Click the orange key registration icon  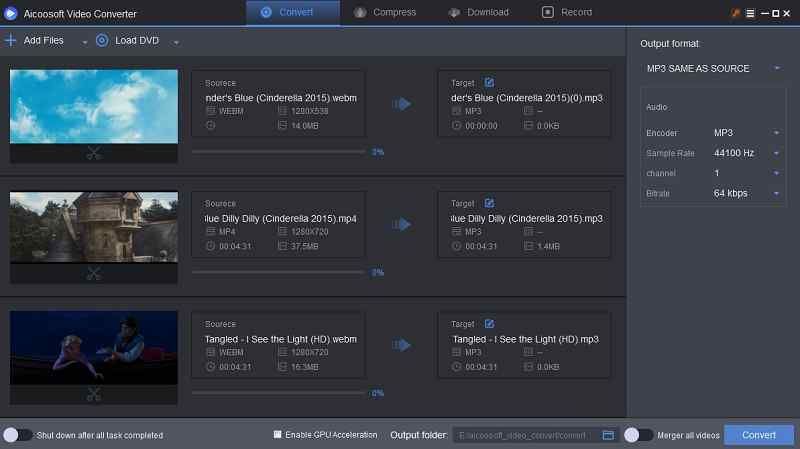tap(735, 13)
